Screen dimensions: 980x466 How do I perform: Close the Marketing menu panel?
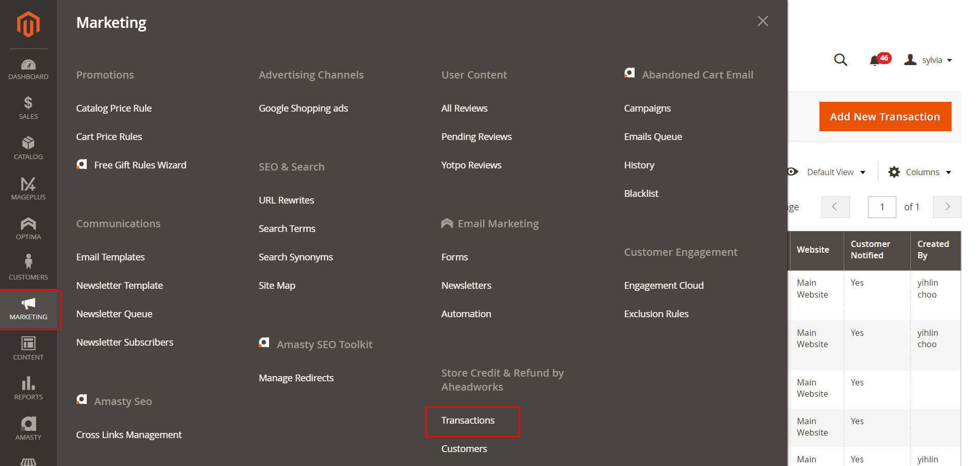click(x=763, y=21)
